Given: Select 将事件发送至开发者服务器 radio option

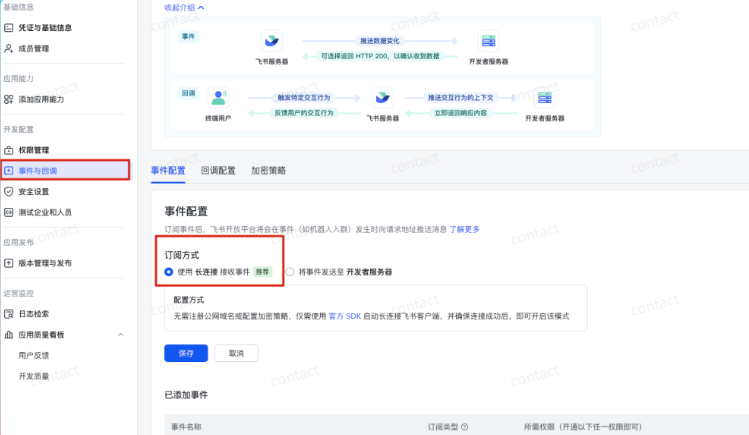Looking at the screenshot, I should [x=291, y=271].
